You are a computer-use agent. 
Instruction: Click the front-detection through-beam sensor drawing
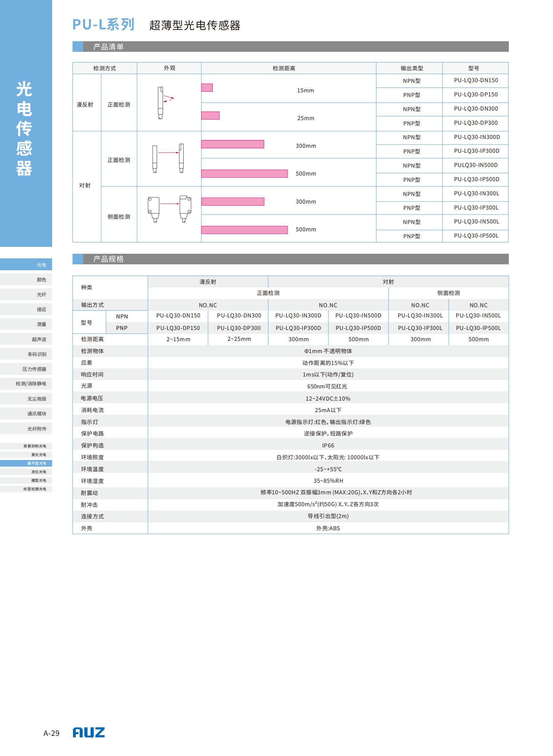click(168, 158)
